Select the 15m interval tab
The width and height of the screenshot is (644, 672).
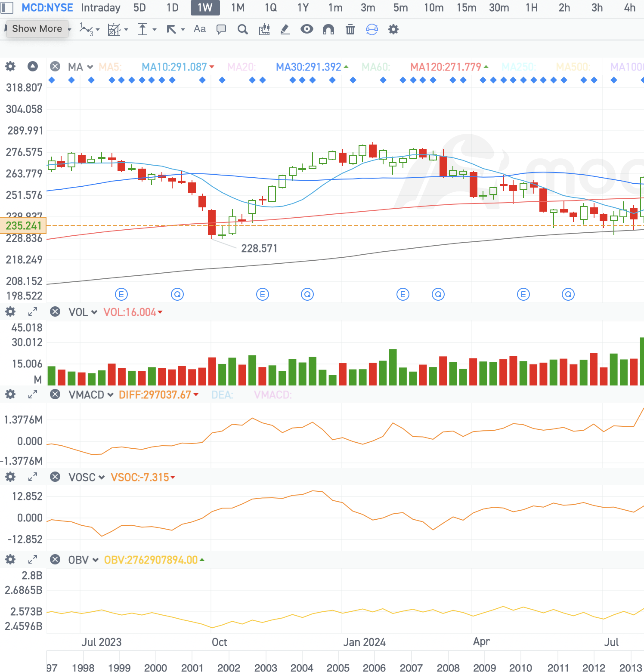click(466, 8)
